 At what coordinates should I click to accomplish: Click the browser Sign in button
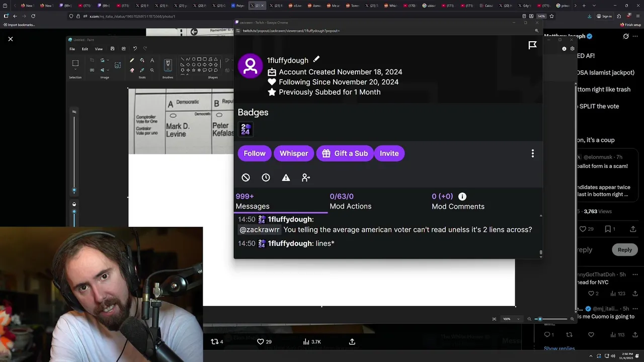604,16
